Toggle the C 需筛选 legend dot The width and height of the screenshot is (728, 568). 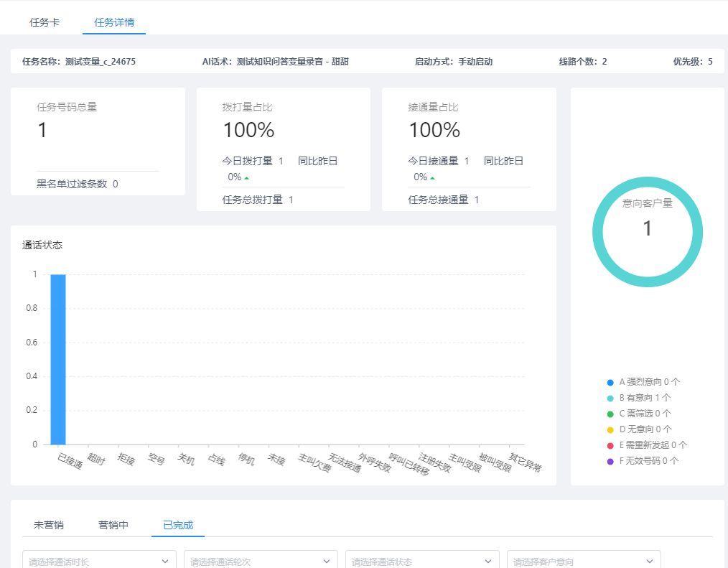point(610,414)
